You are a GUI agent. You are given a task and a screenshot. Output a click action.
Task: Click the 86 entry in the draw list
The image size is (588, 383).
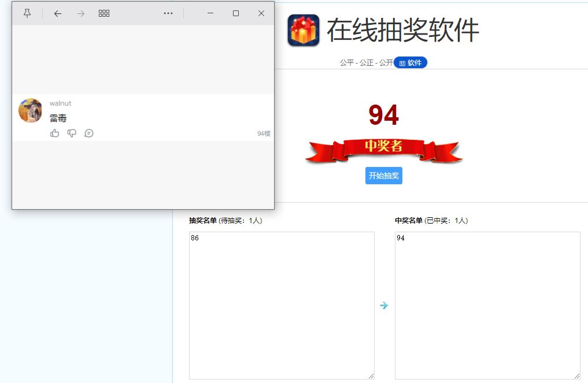click(195, 237)
